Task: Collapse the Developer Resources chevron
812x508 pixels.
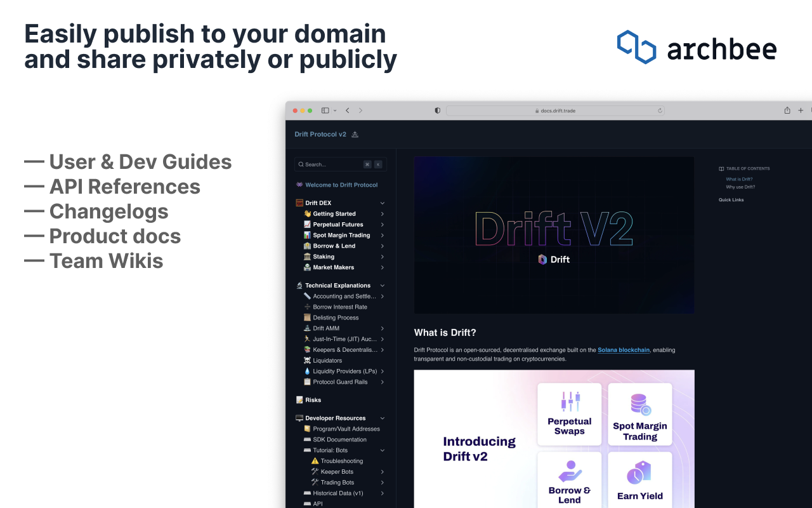Action: [383, 418]
